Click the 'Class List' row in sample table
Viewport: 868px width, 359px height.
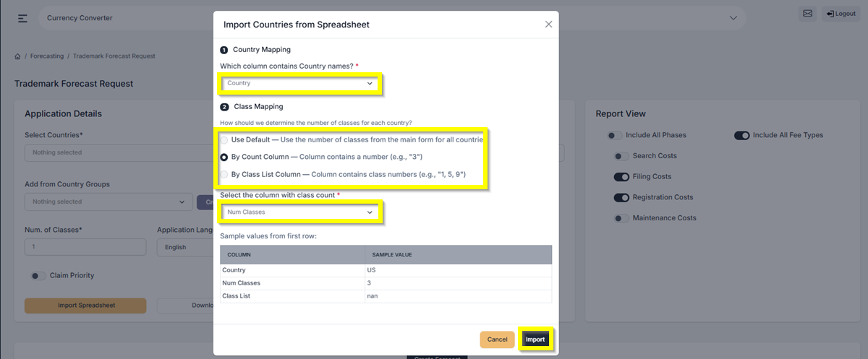pyautogui.click(x=386, y=296)
